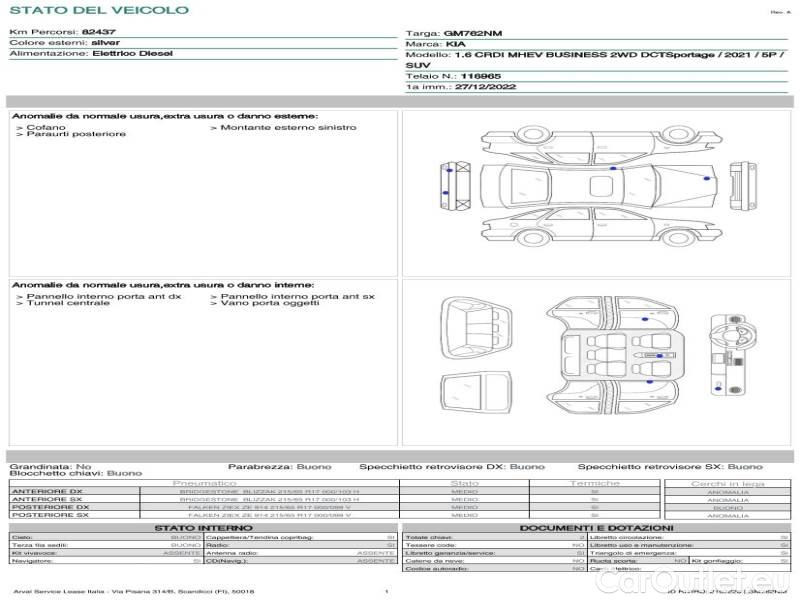Image resolution: width=800 pixels, height=600 pixels.
Task: Click the STATO DEL VEICOLO title
Action: [98, 10]
